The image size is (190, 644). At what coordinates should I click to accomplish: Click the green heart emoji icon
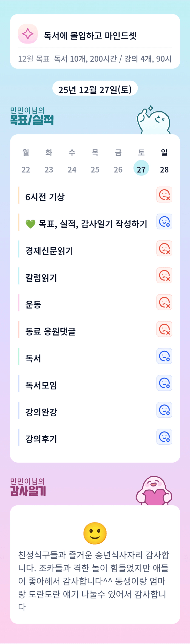tap(31, 224)
